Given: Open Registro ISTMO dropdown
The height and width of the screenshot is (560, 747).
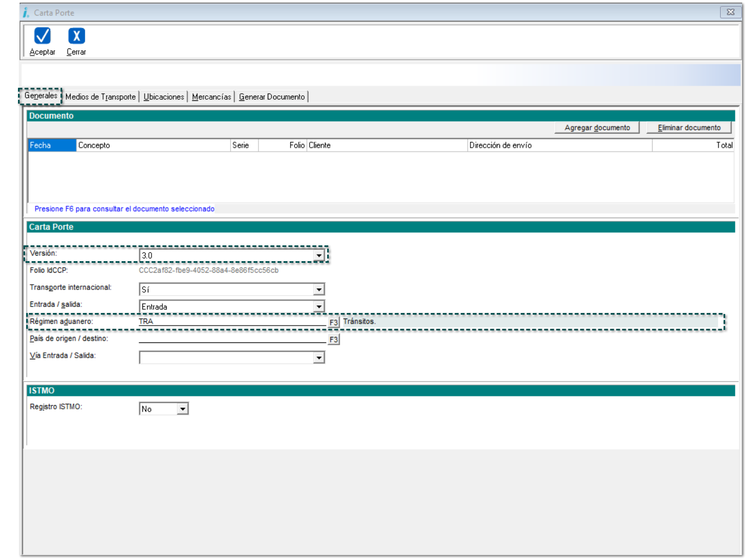Looking at the screenshot, I should pyautogui.click(x=183, y=409).
